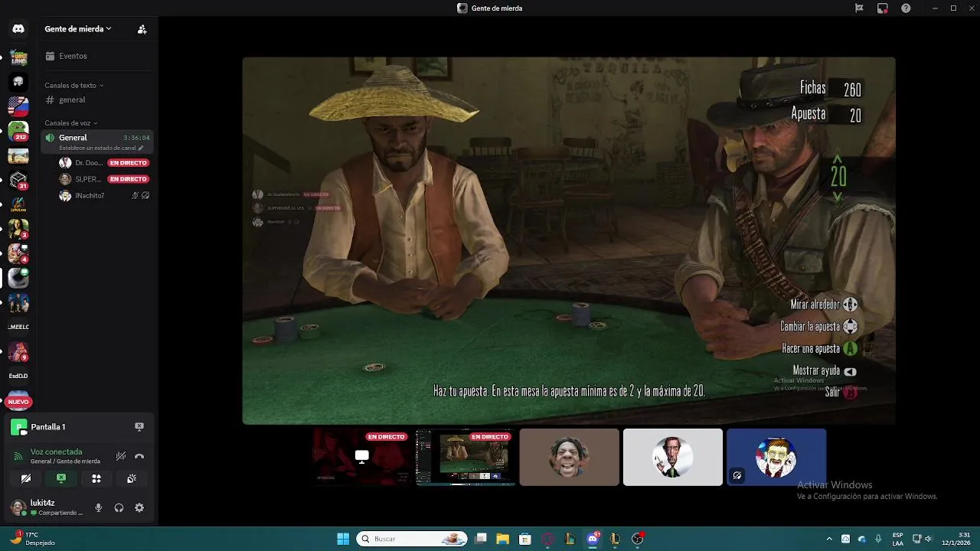Image resolution: width=980 pixels, height=551 pixels.
Task: Toggle the green screen share button
Action: tap(61, 478)
